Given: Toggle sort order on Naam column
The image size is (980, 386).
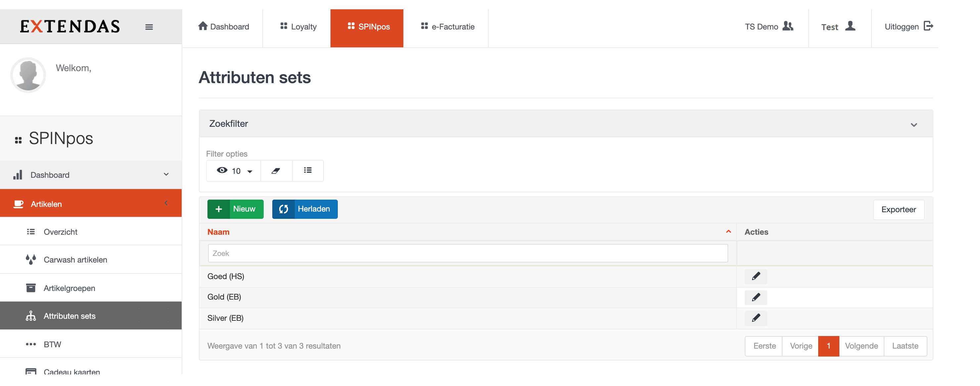Looking at the screenshot, I should [x=728, y=232].
